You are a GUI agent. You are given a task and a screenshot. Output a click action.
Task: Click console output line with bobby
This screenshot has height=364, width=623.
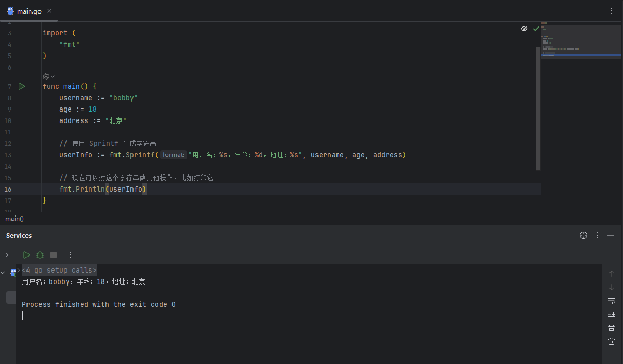click(x=84, y=281)
